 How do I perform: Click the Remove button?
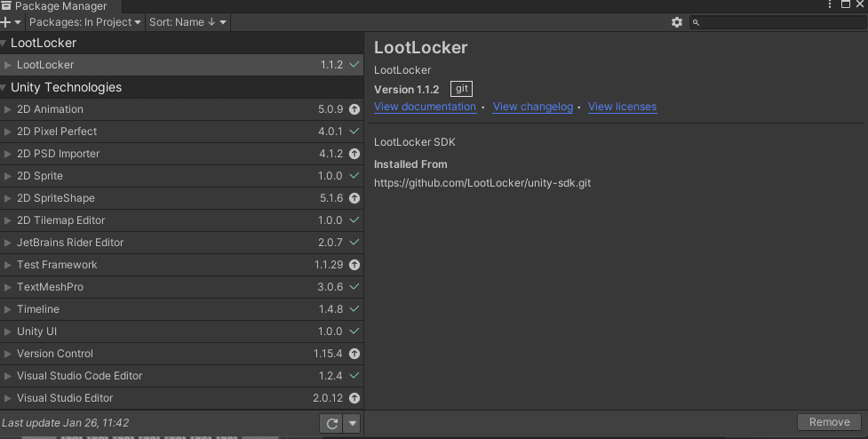click(x=829, y=422)
